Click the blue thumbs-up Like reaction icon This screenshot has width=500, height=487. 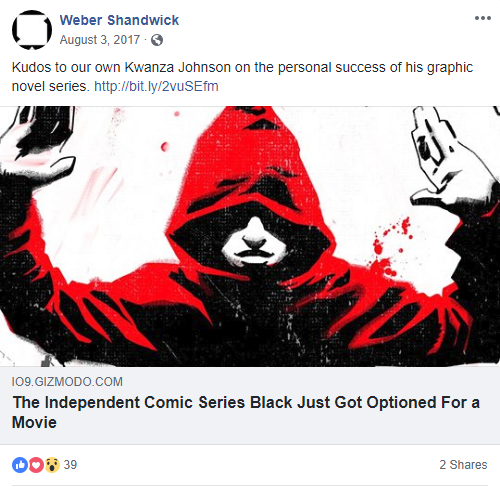(x=20, y=465)
